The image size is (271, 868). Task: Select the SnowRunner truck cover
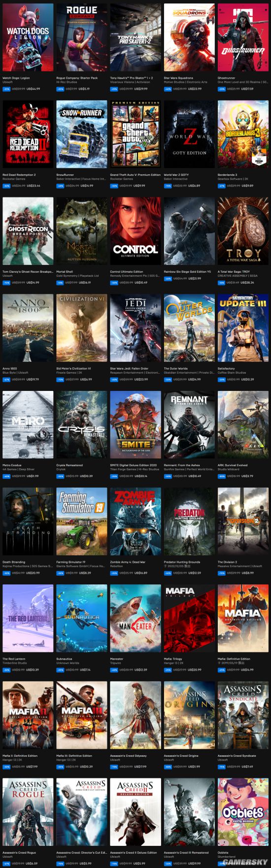[x=82, y=134]
